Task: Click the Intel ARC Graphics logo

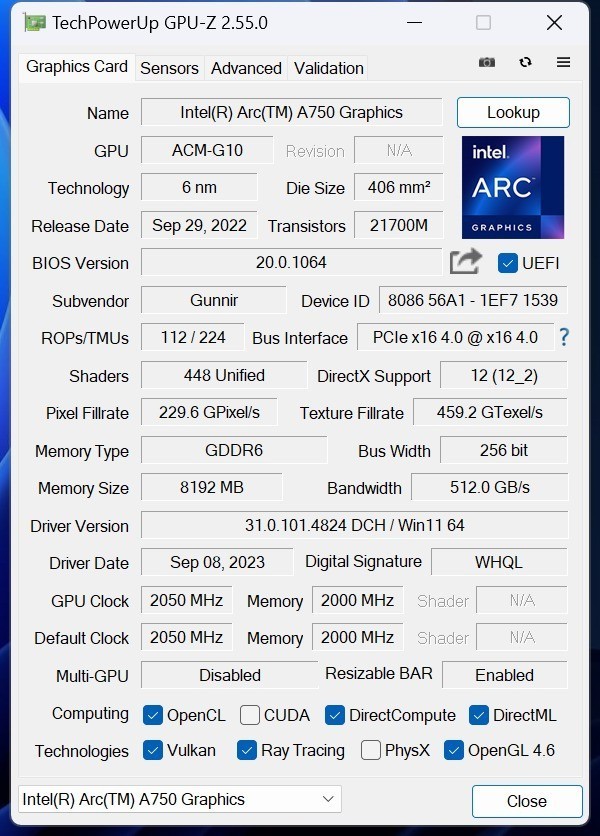Action: click(x=513, y=187)
